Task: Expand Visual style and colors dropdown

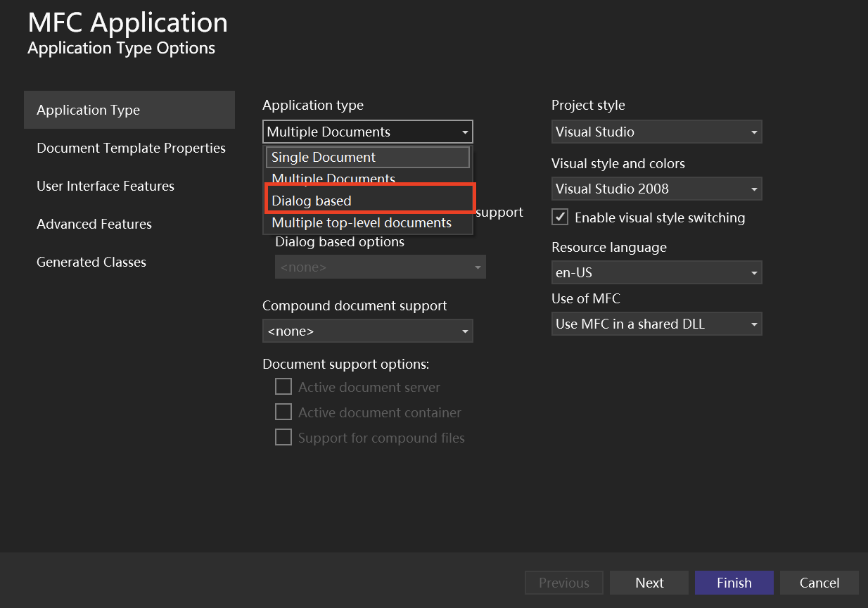Action: click(x=656, y=189)
